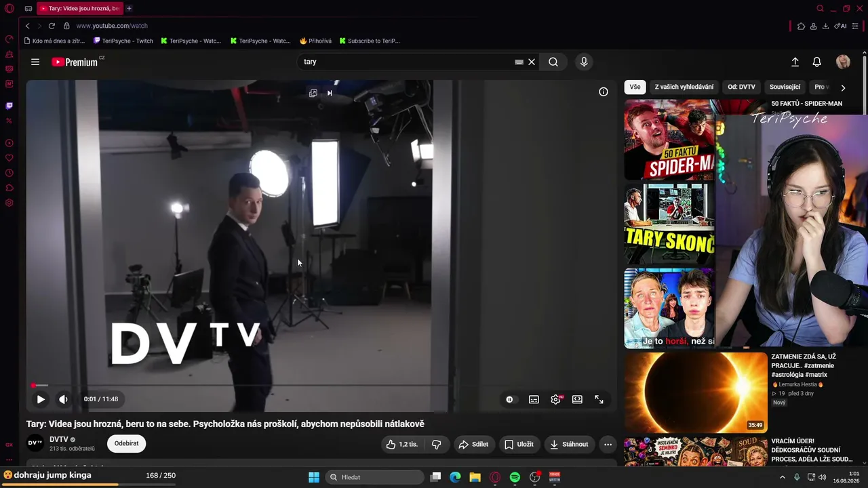This screenshot has width=868, height=488.
Task: Show more filter chips with arrow
Action: pyautogui.click(x=843, y=87)
